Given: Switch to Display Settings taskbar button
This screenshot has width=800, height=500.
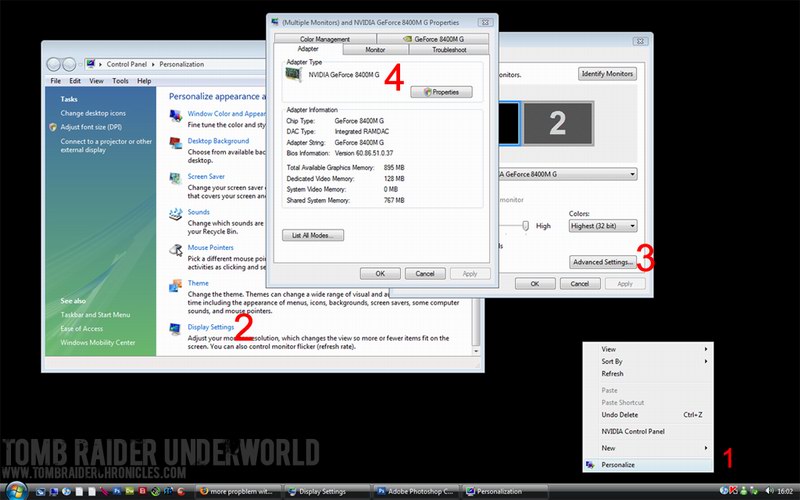Looking at the screenshot, I should click(x=327, y=491).
